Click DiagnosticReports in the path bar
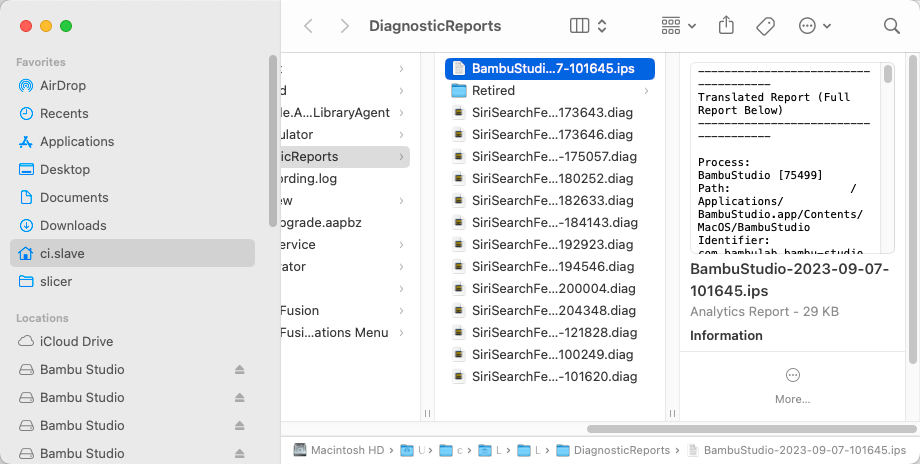 pyautogui.click(x=613, y=451)
